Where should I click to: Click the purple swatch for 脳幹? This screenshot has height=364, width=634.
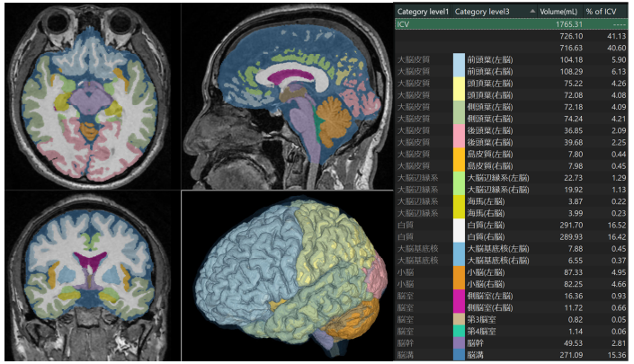coord(459,343)
